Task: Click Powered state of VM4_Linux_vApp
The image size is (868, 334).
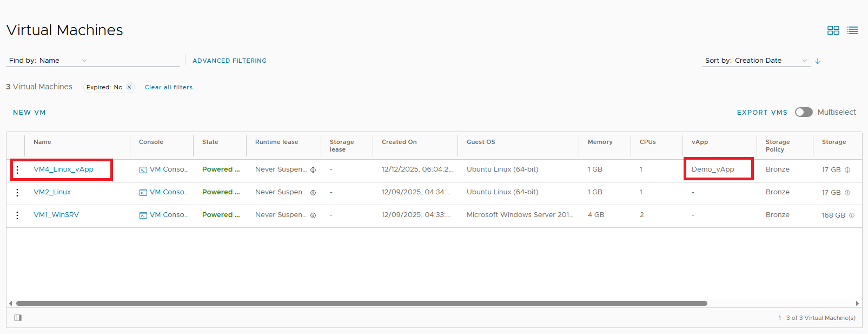Action: tap(221, 169)
